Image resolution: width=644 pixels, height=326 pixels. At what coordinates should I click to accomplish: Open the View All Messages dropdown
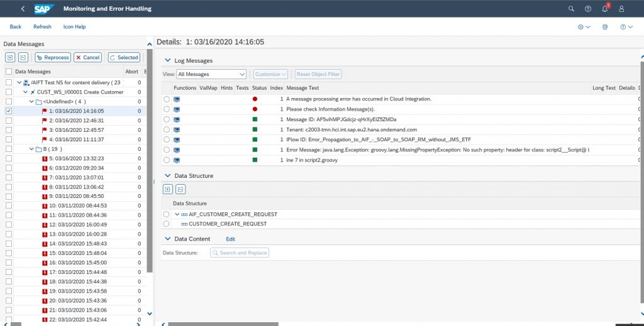click(x=211, y=74)
